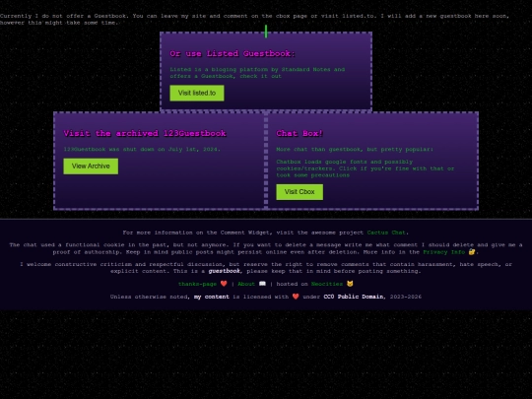Click the View Archive button
The width and height of the screenshot is (532, 399).
point(91,166)
